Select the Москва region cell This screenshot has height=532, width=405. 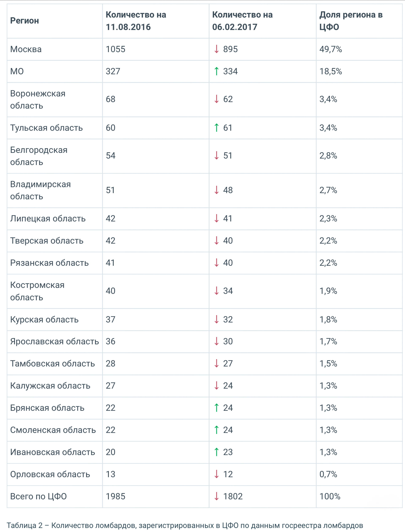coord(26,49)
